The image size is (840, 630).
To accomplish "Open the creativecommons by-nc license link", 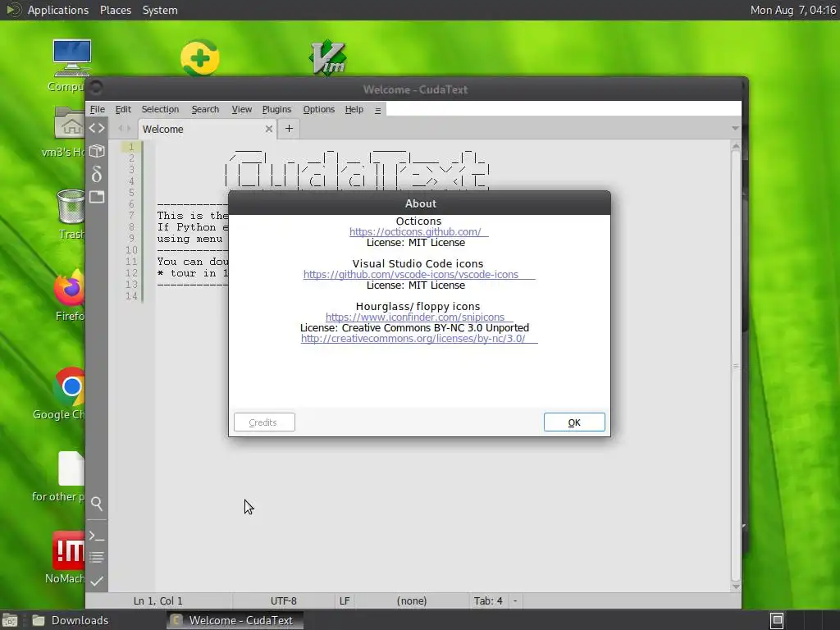I will 419,339.
